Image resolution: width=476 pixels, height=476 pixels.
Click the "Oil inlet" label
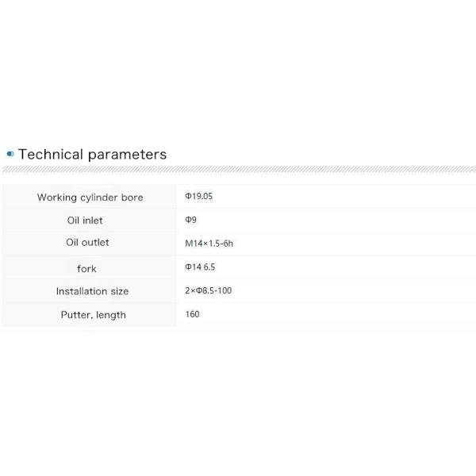(85, 221)
